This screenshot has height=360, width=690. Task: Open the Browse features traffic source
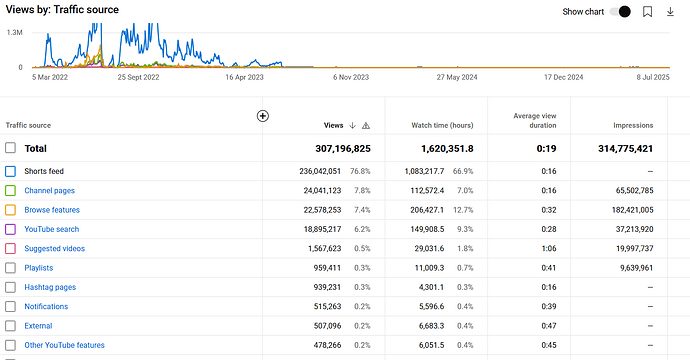tap(52, 210)
